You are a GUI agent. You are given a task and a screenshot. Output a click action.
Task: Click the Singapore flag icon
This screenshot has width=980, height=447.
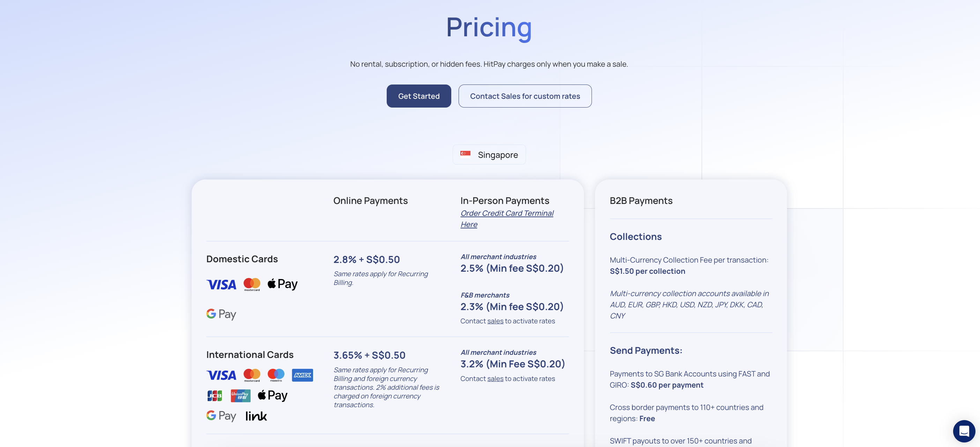tap(465, 153)
